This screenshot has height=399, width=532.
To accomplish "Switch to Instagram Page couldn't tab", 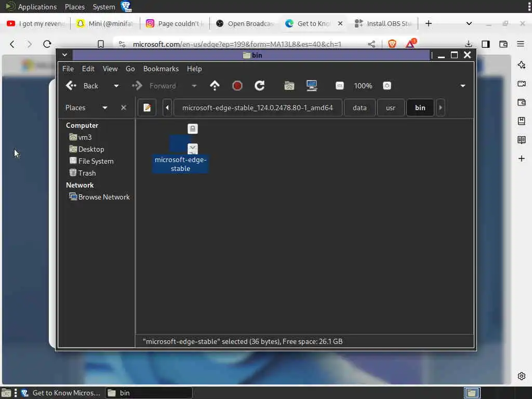I will (x=175, y=23).
